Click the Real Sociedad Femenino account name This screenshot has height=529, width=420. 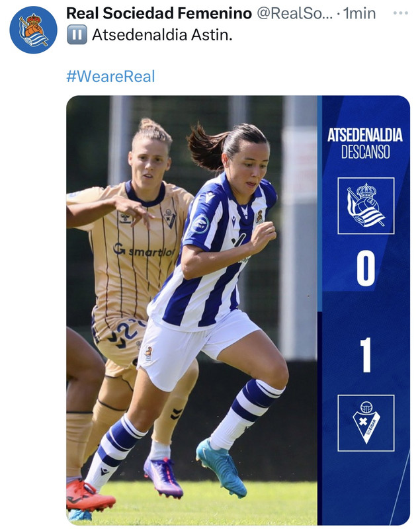coord(159,13)
